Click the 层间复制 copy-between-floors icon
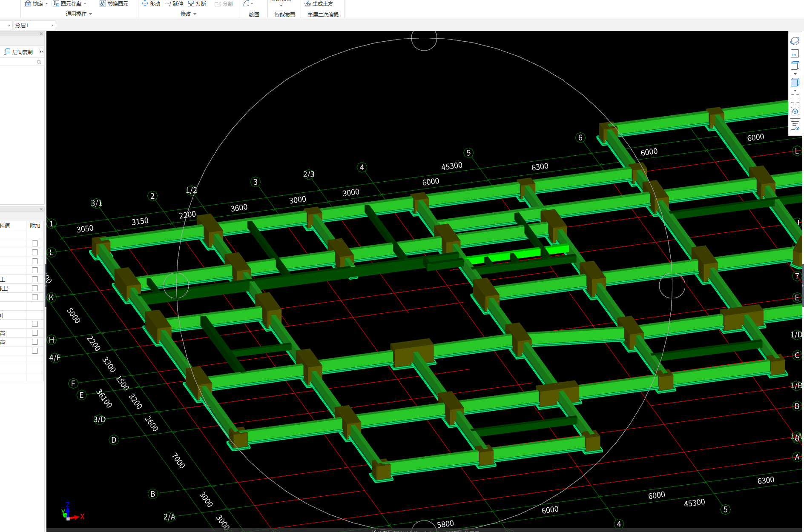804x532 pixels. pyautogui.click(x=7, y=52)
